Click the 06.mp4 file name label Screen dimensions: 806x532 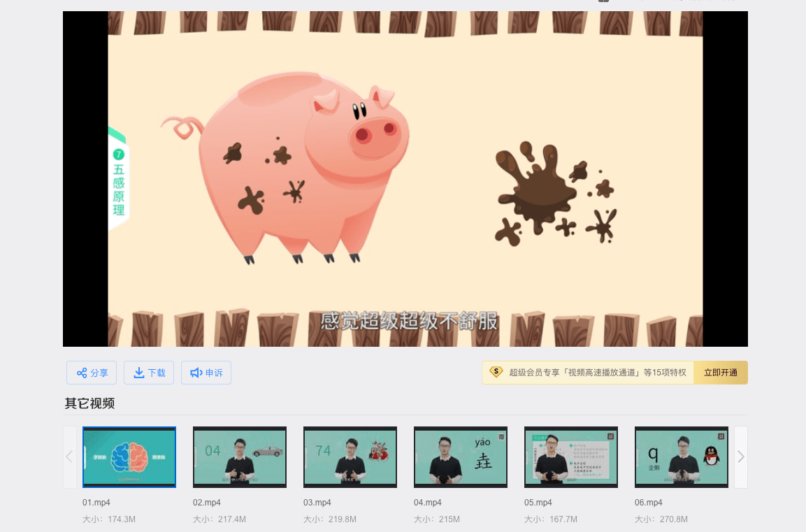pyautogui.click(x=649, y=503)
